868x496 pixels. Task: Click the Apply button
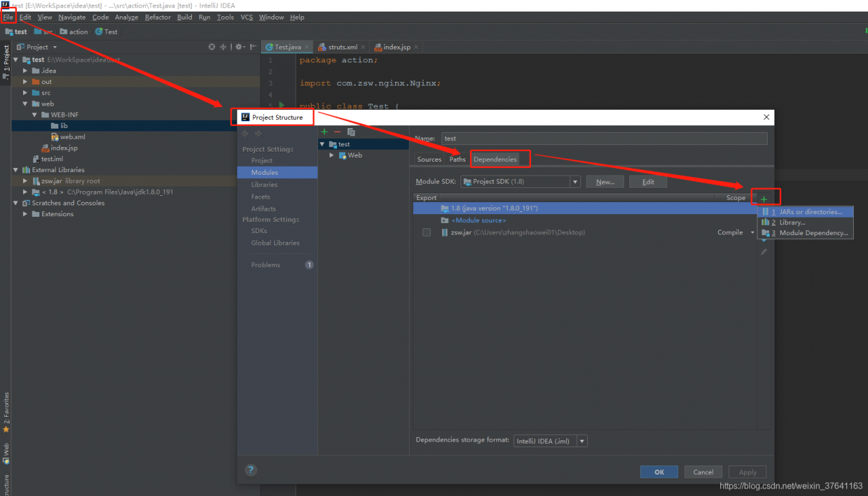click(747, 472)
